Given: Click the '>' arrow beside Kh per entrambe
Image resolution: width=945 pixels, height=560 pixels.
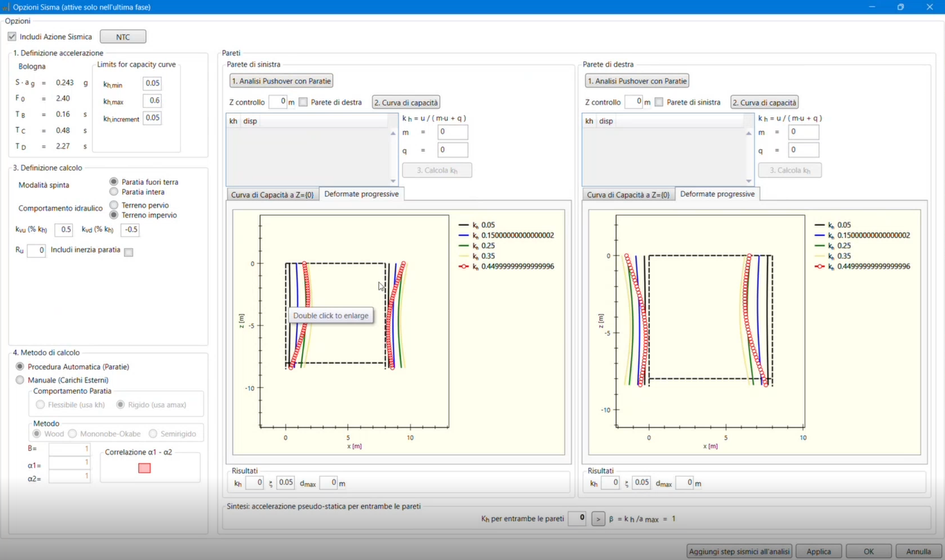Looking at the screenshot, I should click(x=598, y=519).
